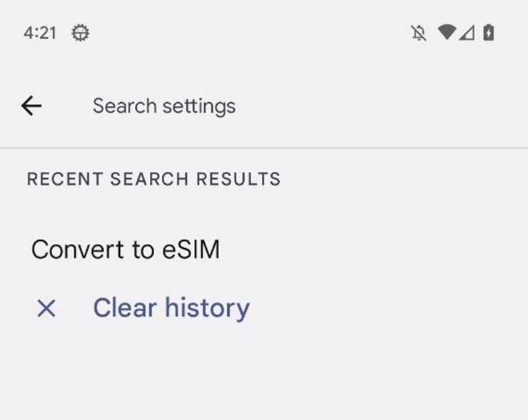This screenshot has width=528, height=420.
Task: Tap the word eSIM in recent result
Action: click(190, 250)
